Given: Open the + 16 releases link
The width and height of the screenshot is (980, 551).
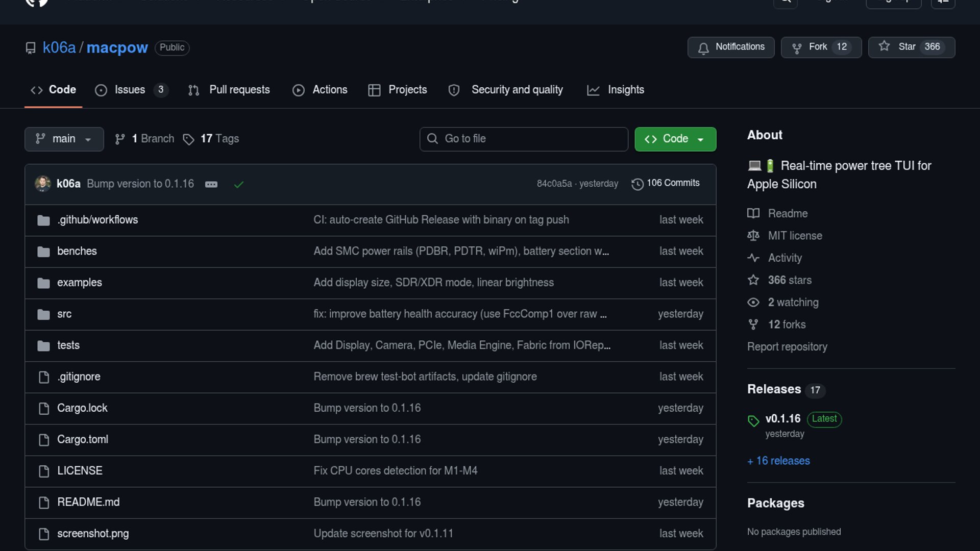Looking at the screenshot, I should tap(778, 461).
